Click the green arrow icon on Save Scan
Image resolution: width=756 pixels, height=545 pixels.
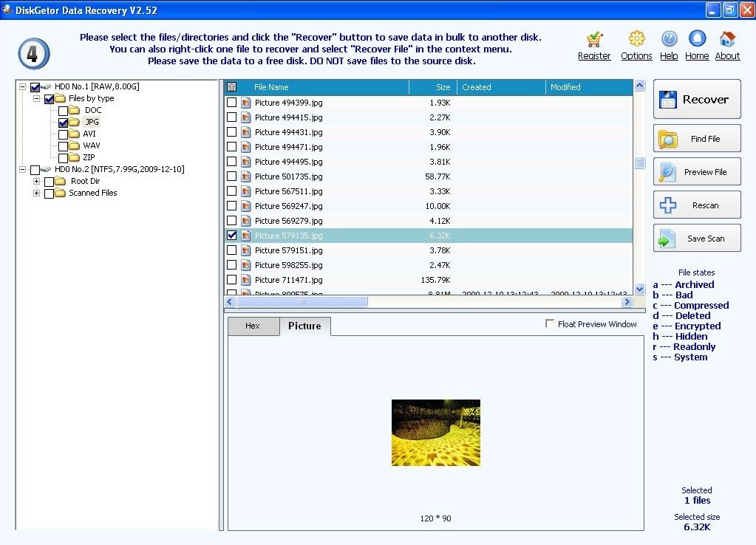(667, 239)
